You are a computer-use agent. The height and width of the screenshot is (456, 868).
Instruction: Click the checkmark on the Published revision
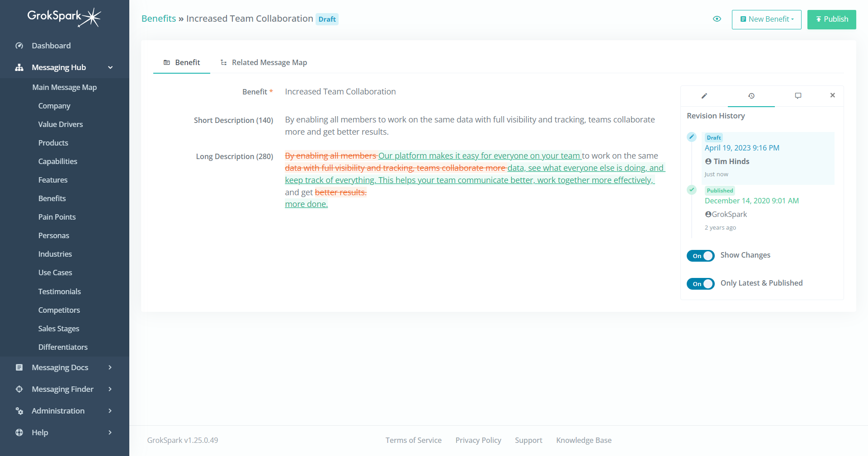click(691, 190)
